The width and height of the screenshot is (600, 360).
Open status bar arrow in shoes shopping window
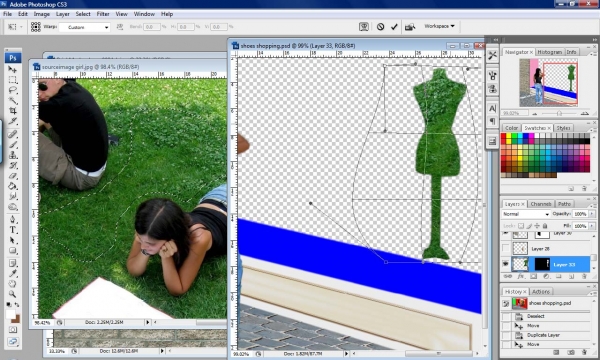[x=346, y=354]
